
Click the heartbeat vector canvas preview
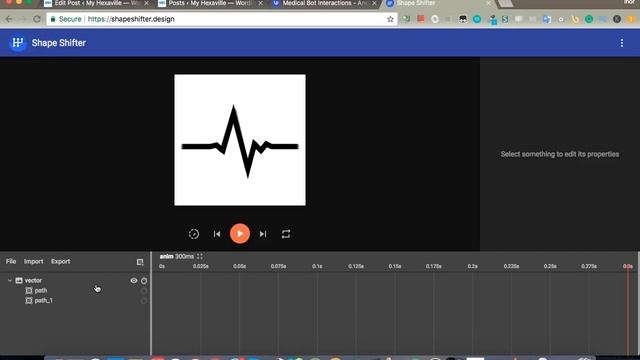(240, 140)
